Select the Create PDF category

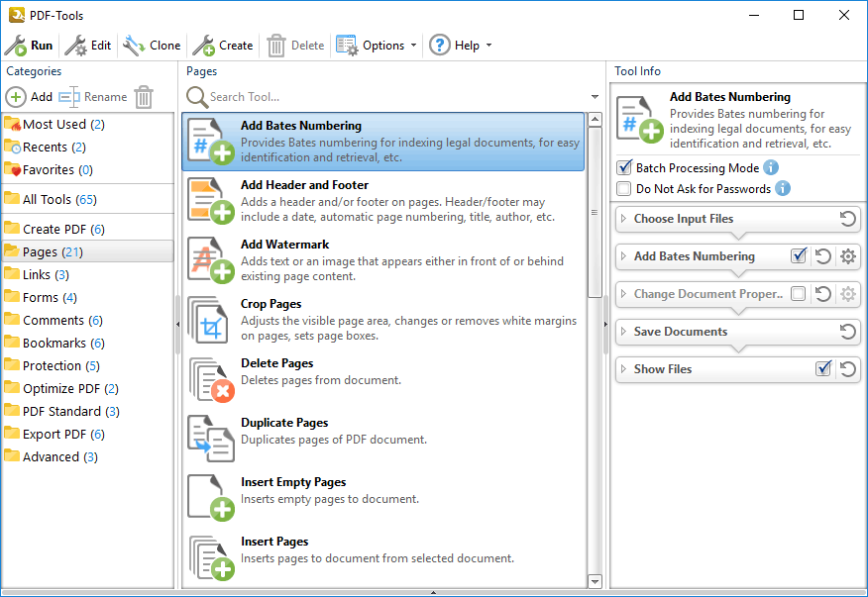(87, 229)
